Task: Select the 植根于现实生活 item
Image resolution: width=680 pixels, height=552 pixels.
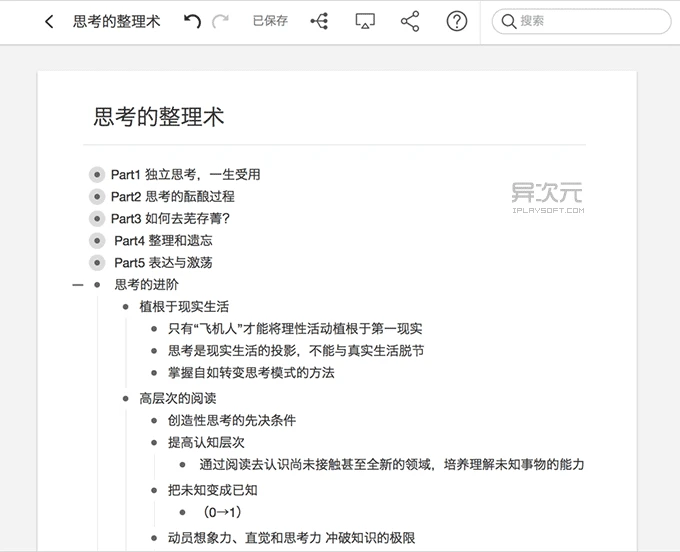Action: (x=184, y=306)
